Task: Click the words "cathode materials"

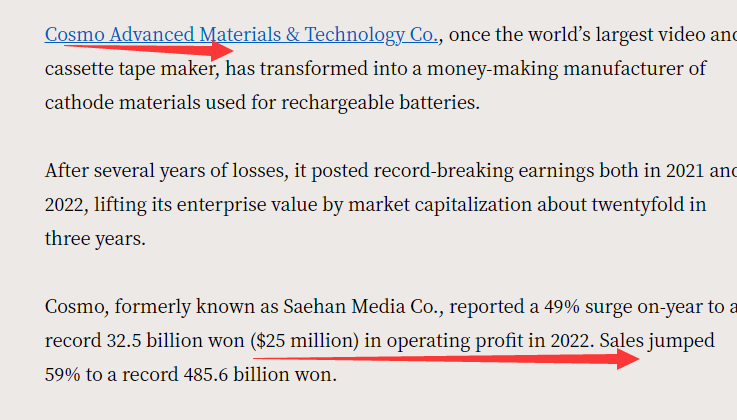Action: (112, 103)
